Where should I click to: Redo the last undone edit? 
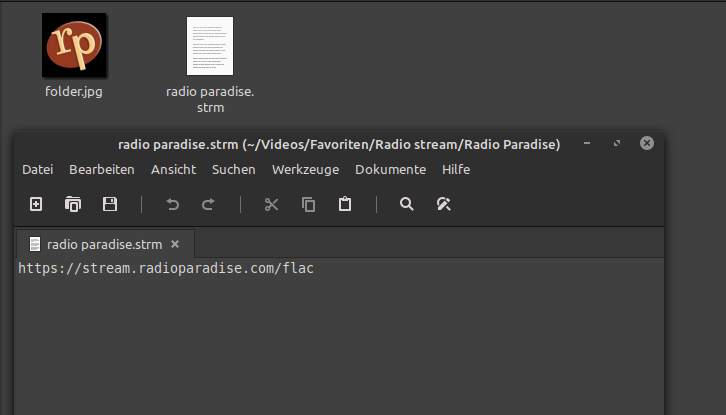pyautogui.click(x=209, y=204)
